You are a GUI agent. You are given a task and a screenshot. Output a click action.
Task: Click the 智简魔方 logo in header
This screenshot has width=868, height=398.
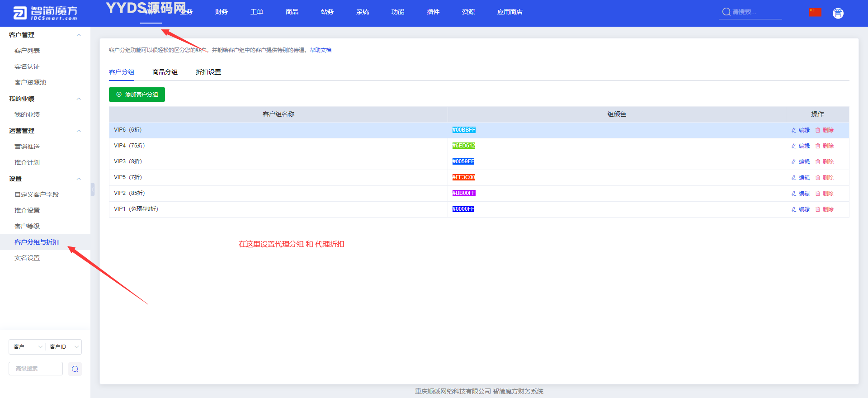45,13
